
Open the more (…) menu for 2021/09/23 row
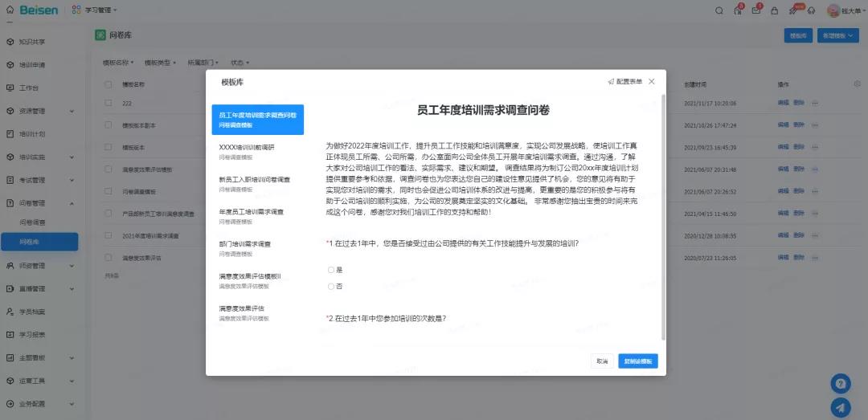click(815, 147)
